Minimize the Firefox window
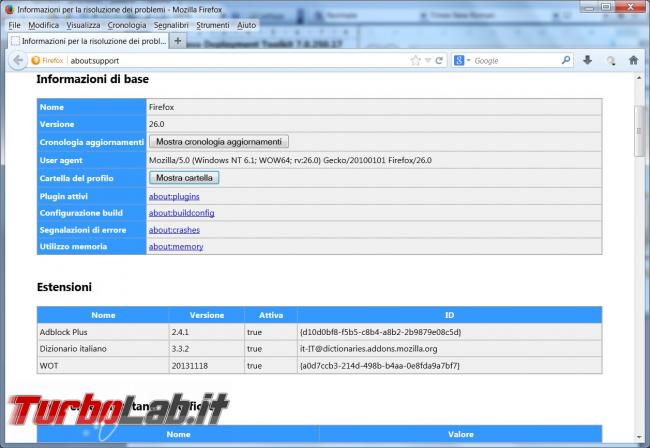This screenshot has height=448, width=650. (589, 7)
